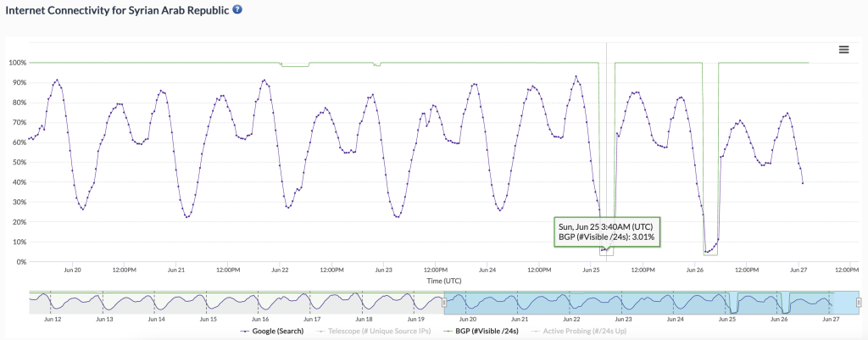Click the help question mark icon beside title
Image resolution: width=868 pixels, height=340 pixels.
tap(237, 9)
